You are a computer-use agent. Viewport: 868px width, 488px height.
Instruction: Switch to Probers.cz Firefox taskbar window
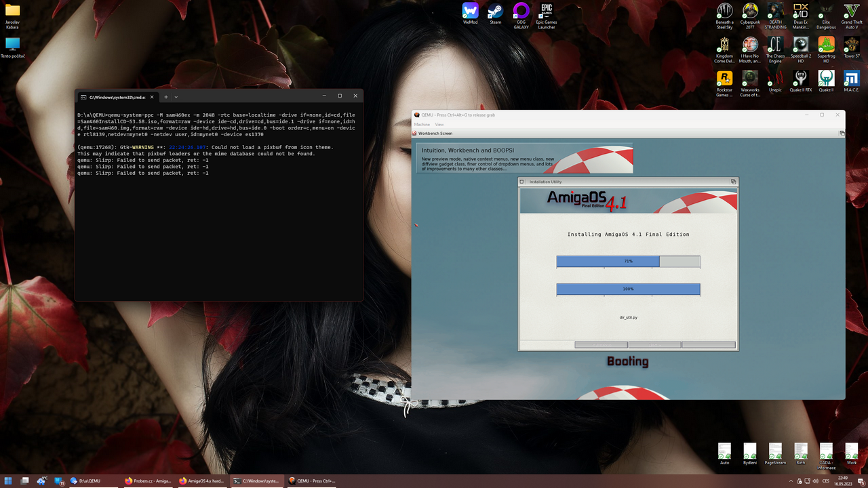(x=148, y=481)
